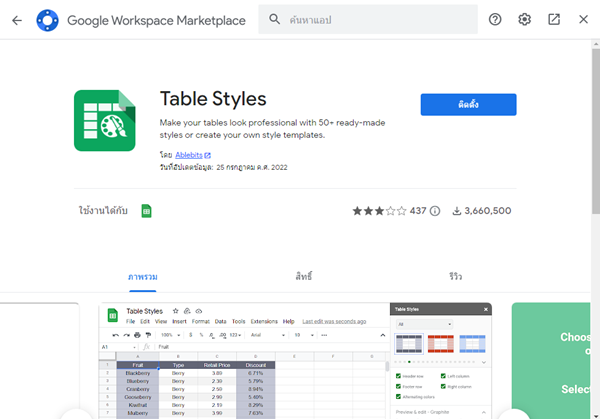The image size is (600, 419).
Task: Open the help question mark icon
Action: tap(495, 19)
